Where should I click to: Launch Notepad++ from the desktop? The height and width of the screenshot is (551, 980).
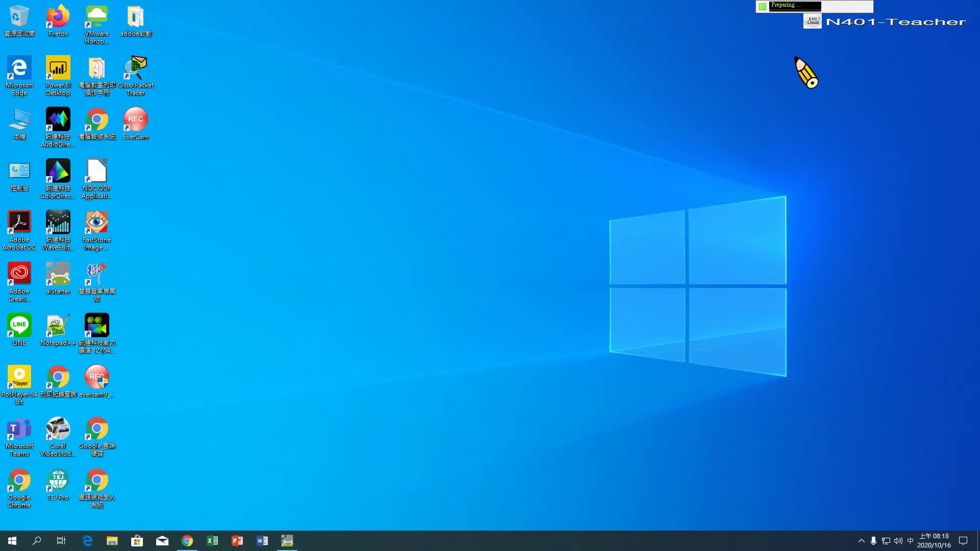coord(58,330)
